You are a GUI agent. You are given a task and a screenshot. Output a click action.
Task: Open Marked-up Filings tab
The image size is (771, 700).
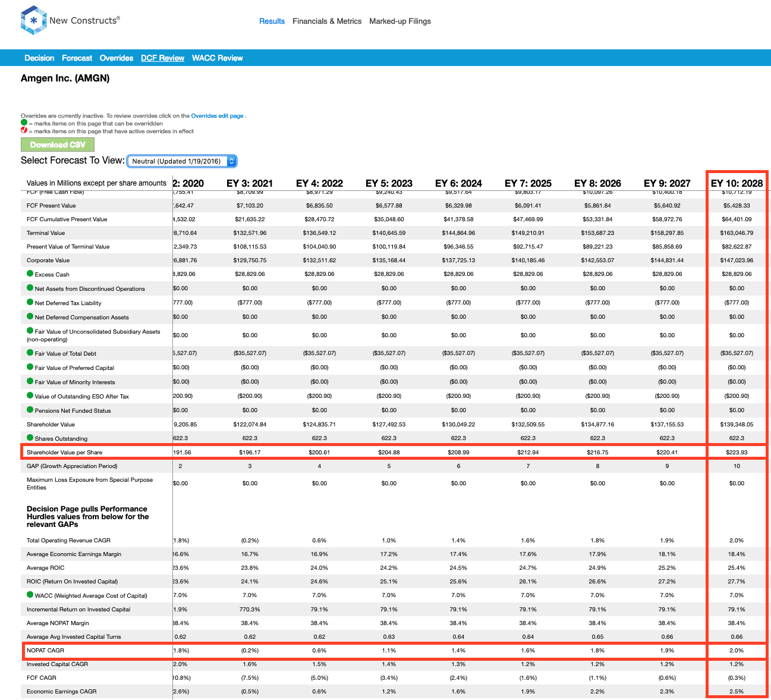click(400, 21)
